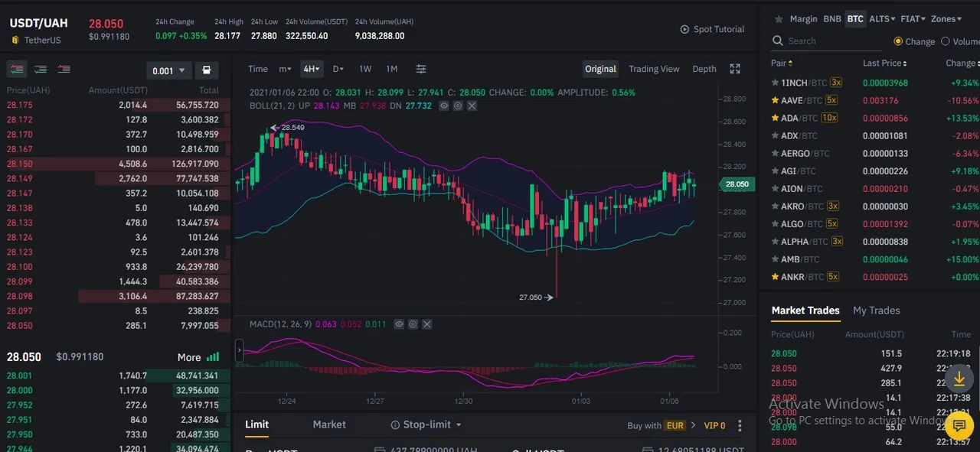Open the Spot Tutorial play icon
The height and width of the screenshot is (452, 980).
pos(684,29)
